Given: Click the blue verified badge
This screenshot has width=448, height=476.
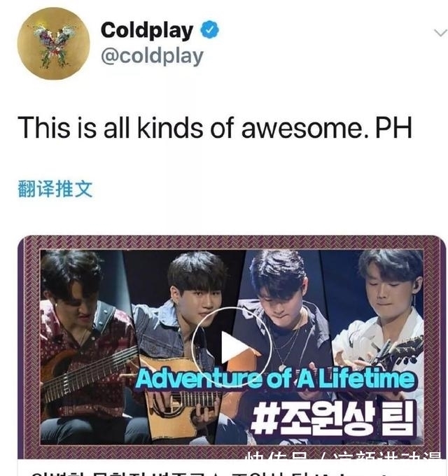Looking at the screenshot, I should 209,29.
